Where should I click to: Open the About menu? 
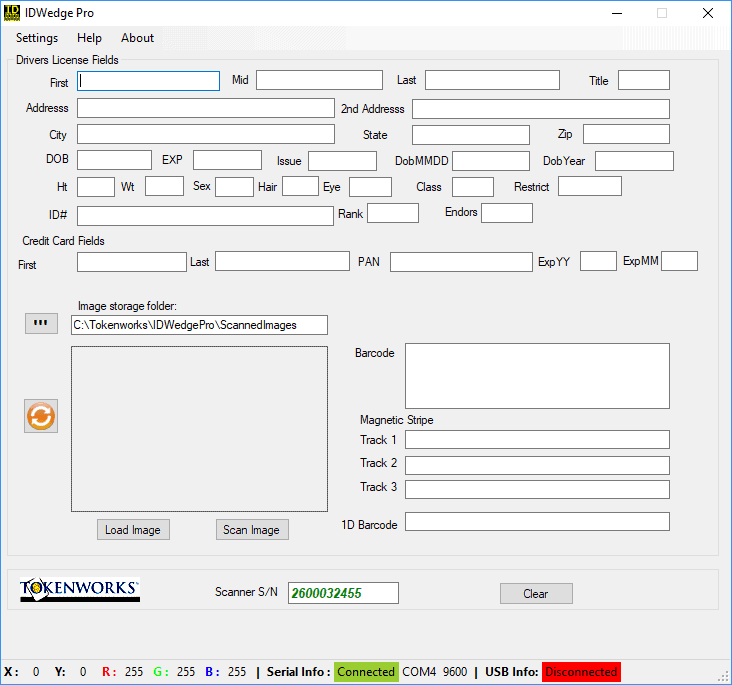[137, 38]
